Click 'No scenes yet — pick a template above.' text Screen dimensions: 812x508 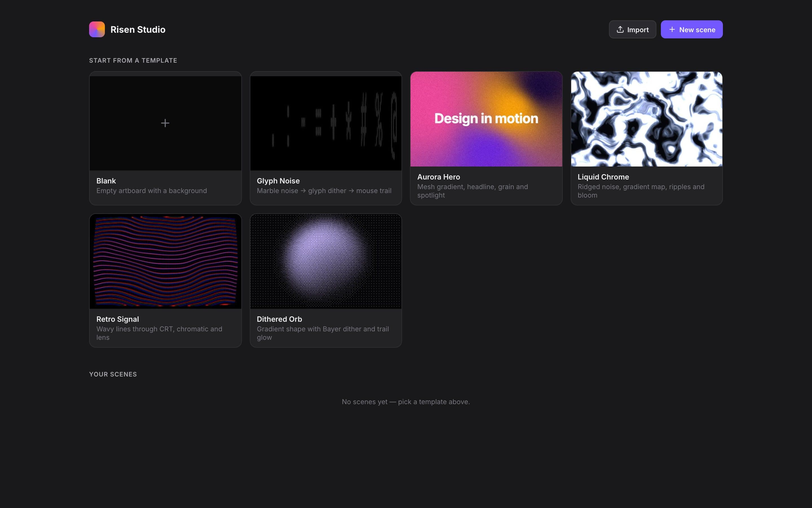(x=406, y=402)
